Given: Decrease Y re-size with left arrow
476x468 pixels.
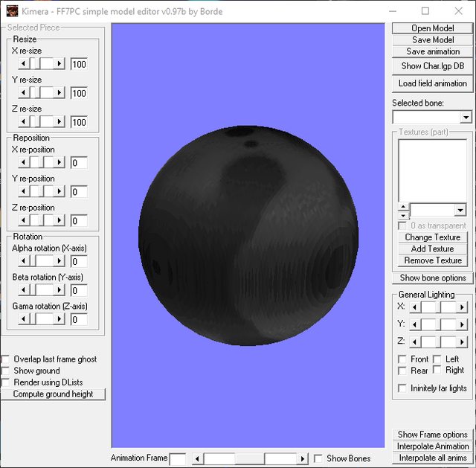Looking at the screenshot, I should click(x=23, y=92).
